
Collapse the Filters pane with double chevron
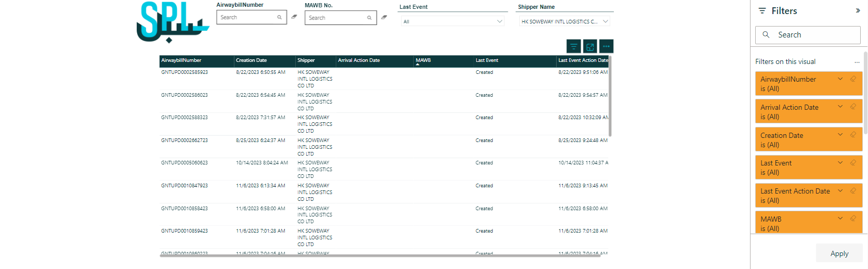click(x=858, y=11)
